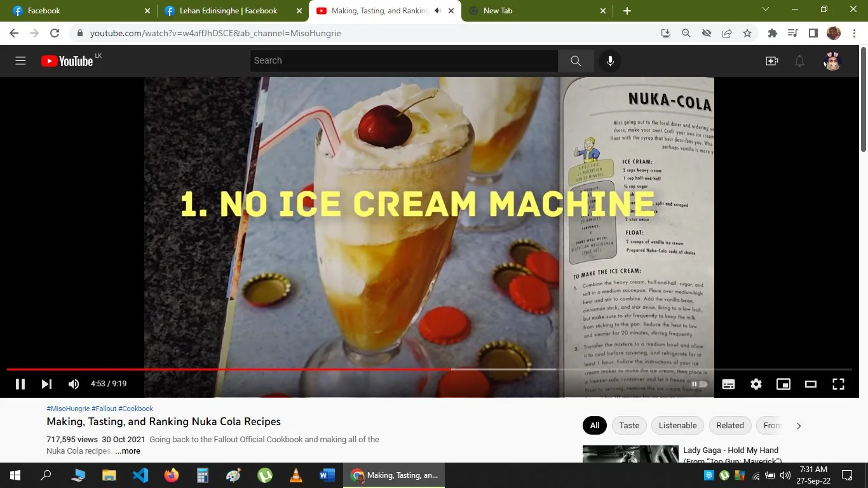Switch to the miniplayer
The image size is (868, 488).
783,384
